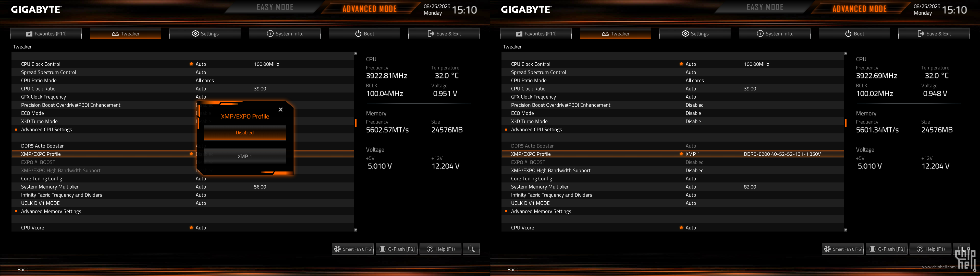Click star beside CPU Clock Control, left screen
The width and height of the screenshot is (980, 276).
pos(191,64)
